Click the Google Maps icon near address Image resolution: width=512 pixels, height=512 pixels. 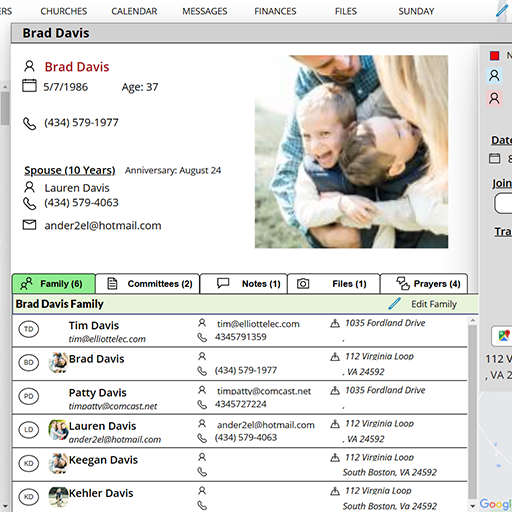504,335
